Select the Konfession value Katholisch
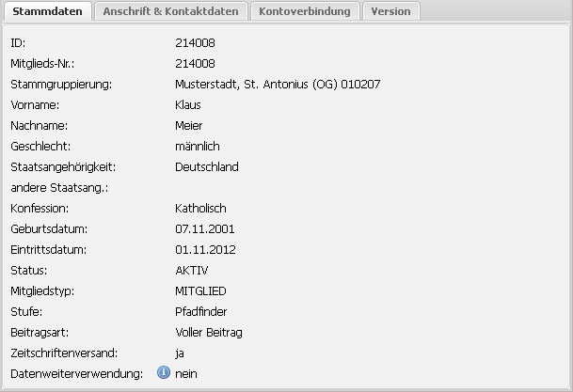Screen dimensions: 573x392 pos(200,209)
